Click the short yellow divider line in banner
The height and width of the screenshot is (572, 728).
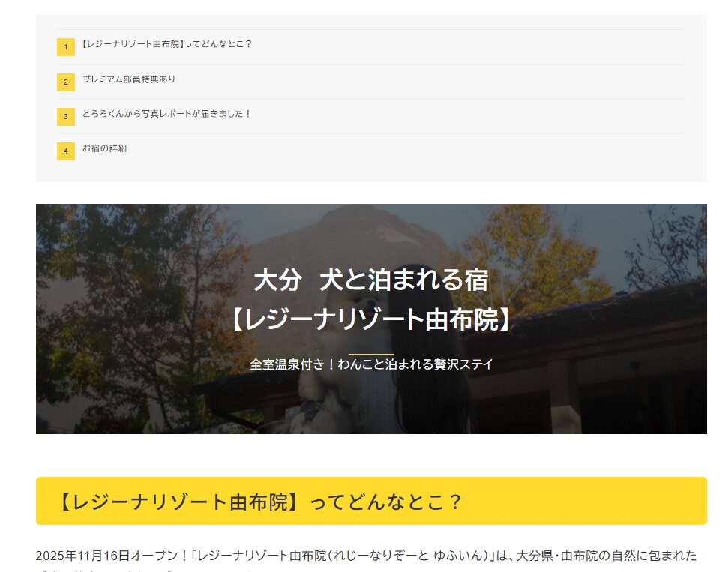point(370,353)
